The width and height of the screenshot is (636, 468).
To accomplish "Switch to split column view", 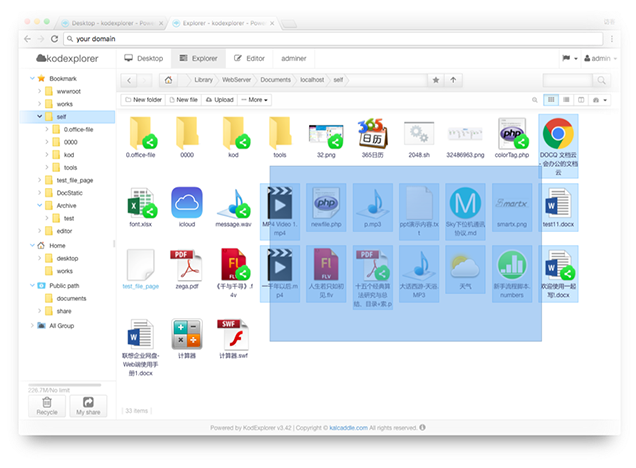I will [x=581, y=100].
